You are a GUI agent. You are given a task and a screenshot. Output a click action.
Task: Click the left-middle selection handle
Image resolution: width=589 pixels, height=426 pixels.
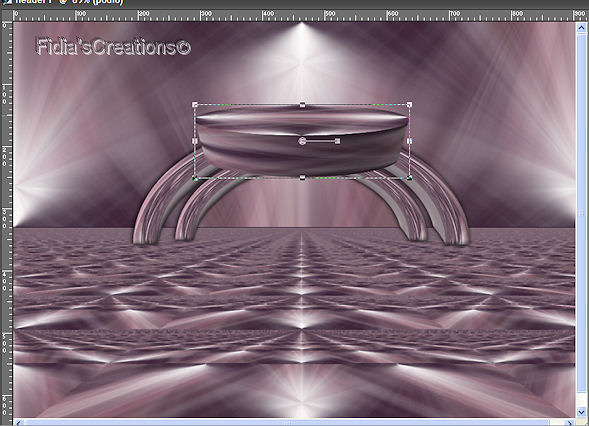click(195, 141)
